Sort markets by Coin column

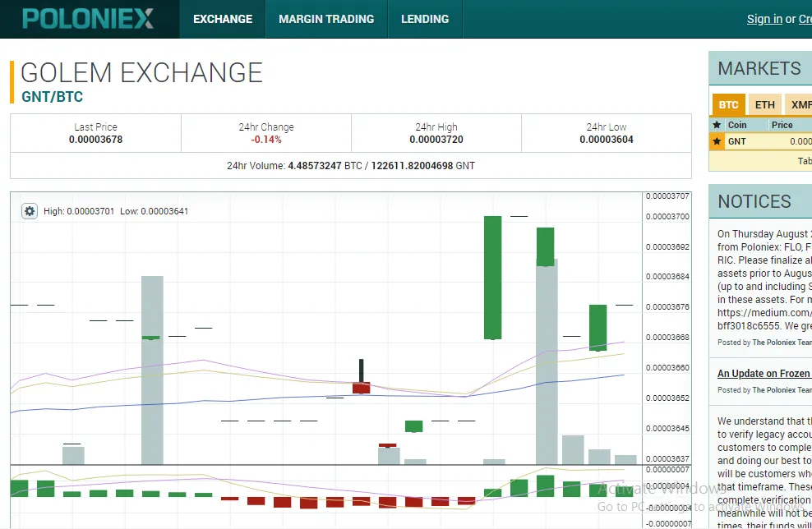click(x=737, y=125)
